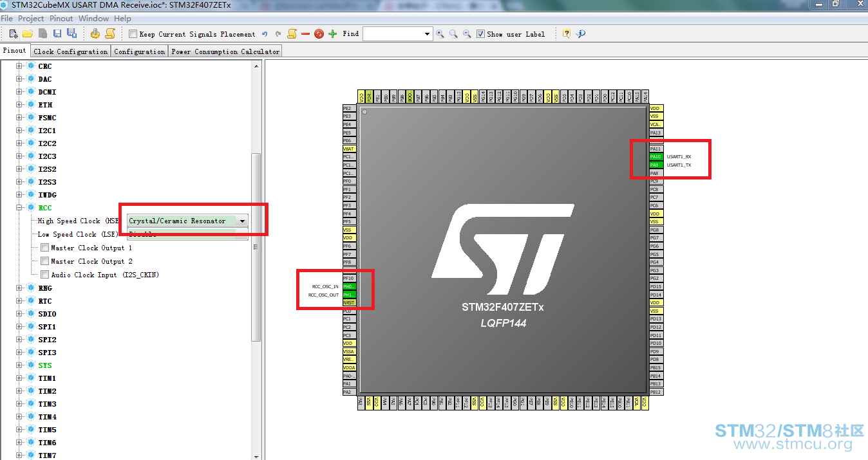Click the VBAT pin on the chip
Image resolution: width=868 pixels, height=460 pixels.
(x=349, y=149)
